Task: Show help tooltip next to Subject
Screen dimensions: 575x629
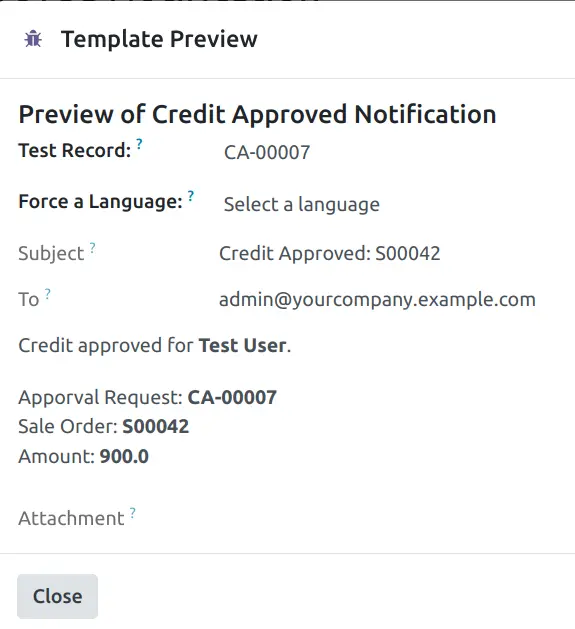Action: (92, 248)
